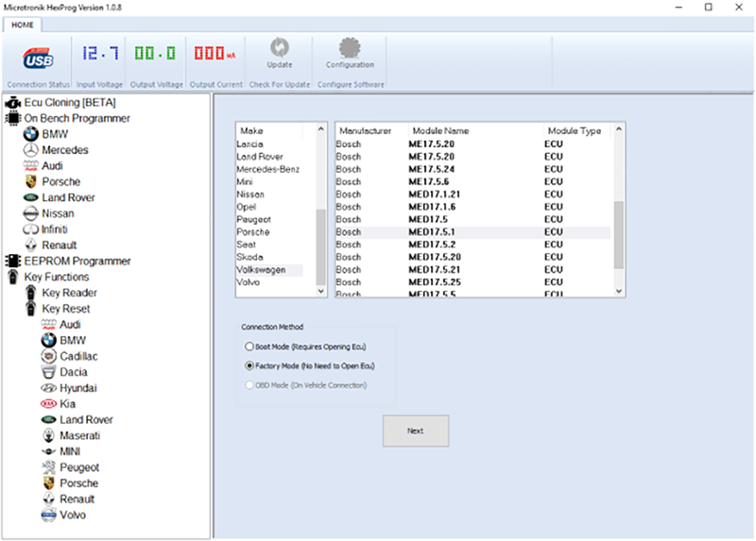This screenshot has height=541, width=756.
Task: Select Peugeot lion logo under Key Reset
Action: coord(49,467)
